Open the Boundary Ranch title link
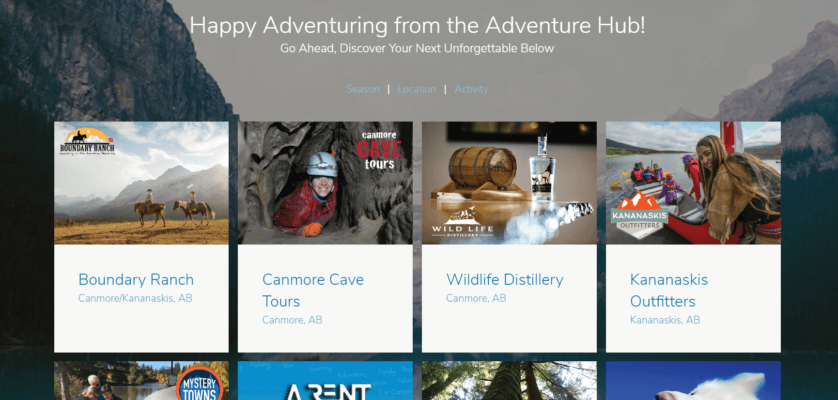838x400 pixels. pos(136,280)
